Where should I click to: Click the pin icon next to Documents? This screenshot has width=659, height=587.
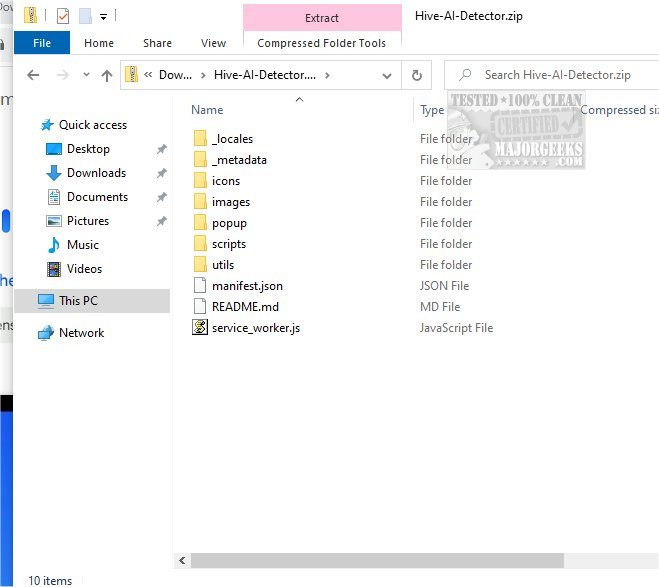(x=162, y=197)
